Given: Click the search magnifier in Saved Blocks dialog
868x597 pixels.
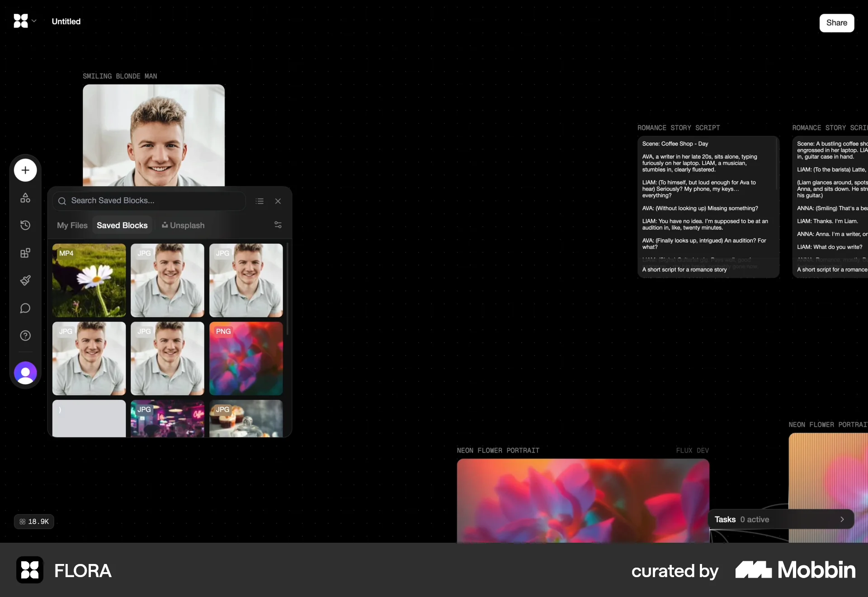Looking at the screenshot, I should [62, 201].
